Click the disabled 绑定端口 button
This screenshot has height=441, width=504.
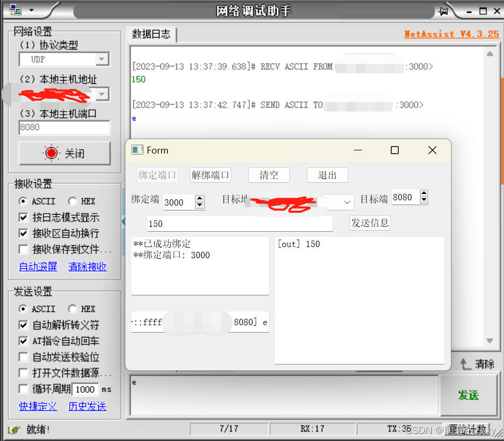pyautogui.click(x=157, y=175)
